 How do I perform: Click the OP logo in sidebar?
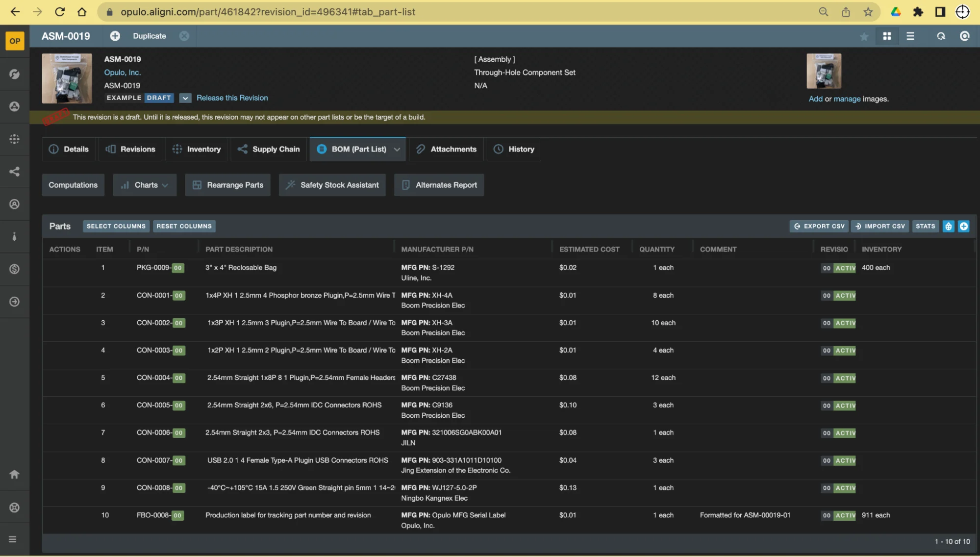[x=15, y=41]
